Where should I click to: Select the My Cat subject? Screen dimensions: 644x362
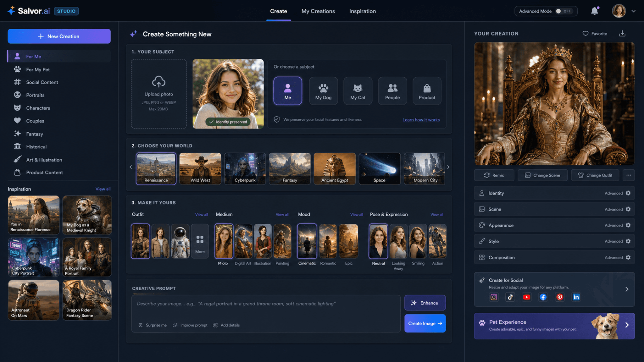tap(358, 91)
